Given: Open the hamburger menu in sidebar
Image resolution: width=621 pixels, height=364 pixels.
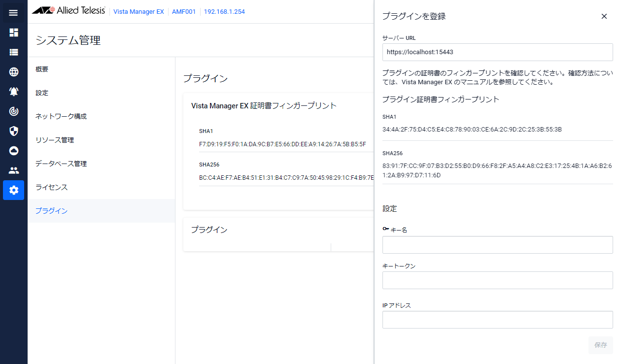Looking at the screenshot, I should [x=13, y=13].
